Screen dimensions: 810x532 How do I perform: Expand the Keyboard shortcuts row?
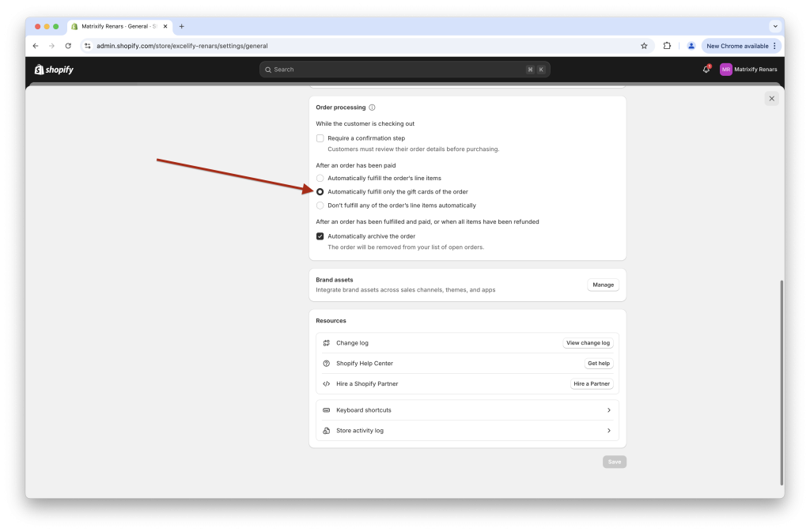(609, 409)
